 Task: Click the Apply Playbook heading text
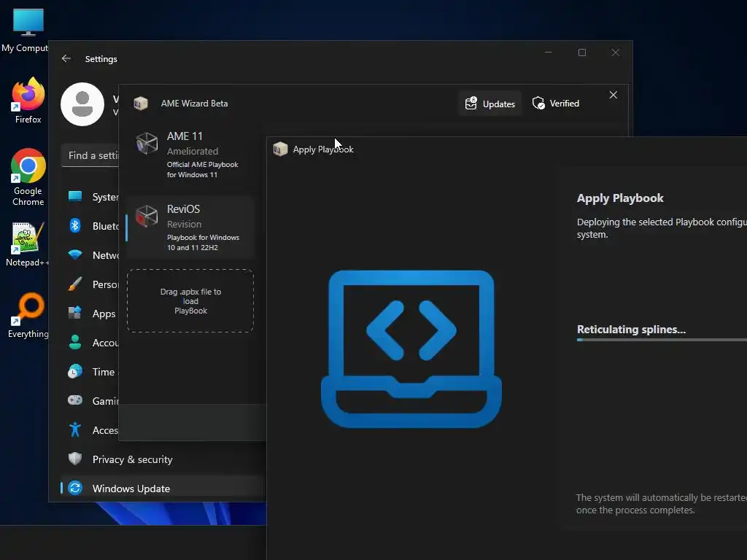pos(620,198)
